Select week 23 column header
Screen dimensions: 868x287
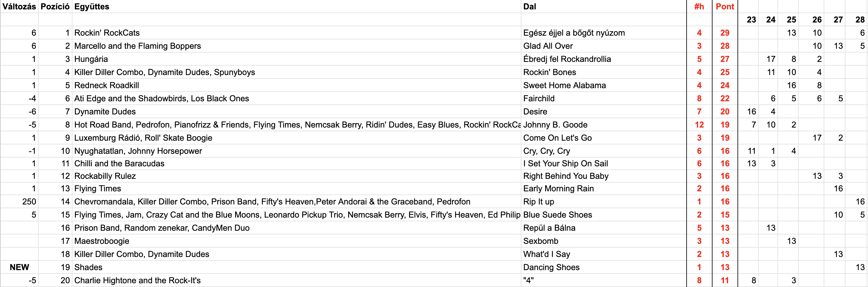pyautogui.click(x=751, y=20)
